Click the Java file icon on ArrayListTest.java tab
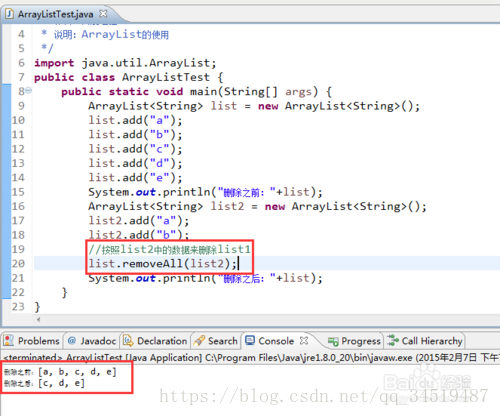Screen dimensions: 500x416 [9, 14]
